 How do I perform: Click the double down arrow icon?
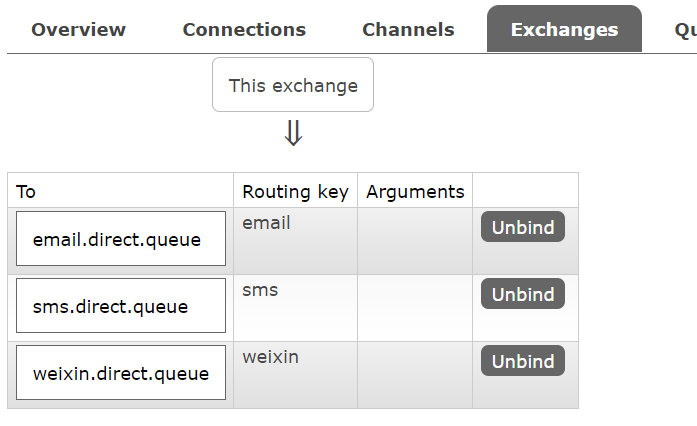tap(293, 134)
